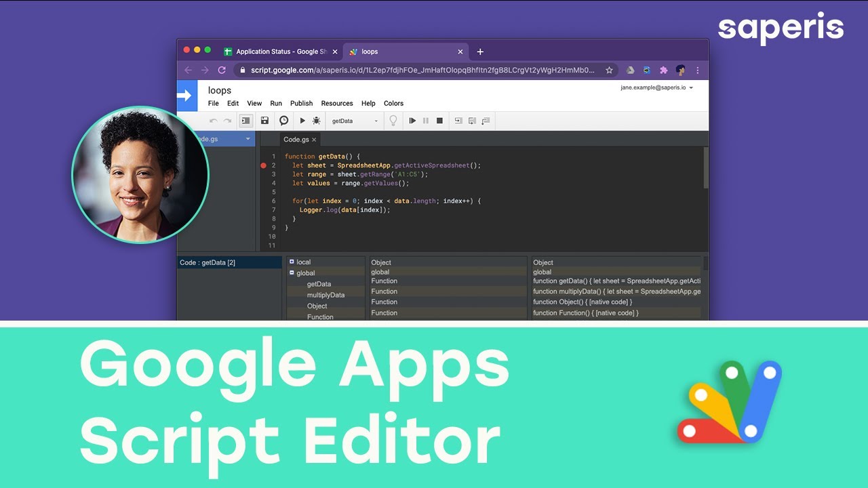The image size is (868, 488).
Task: Go forward in browser history
Action: point(205,70)
